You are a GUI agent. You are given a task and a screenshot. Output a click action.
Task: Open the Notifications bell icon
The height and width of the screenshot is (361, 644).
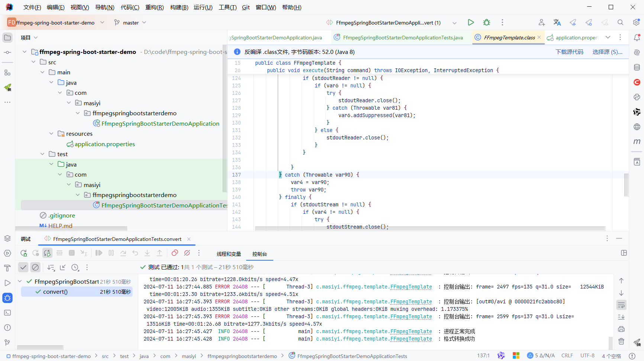tap(637, 38)
